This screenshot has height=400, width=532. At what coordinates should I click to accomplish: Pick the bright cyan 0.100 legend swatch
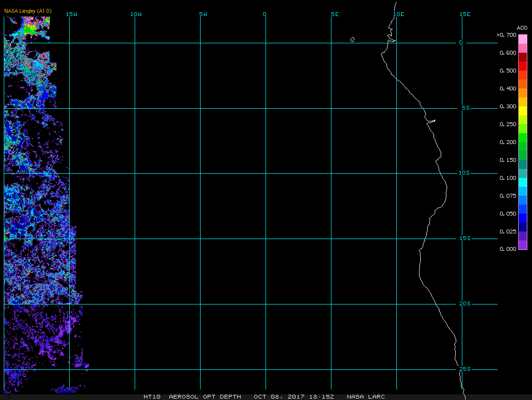pos(523,182)
